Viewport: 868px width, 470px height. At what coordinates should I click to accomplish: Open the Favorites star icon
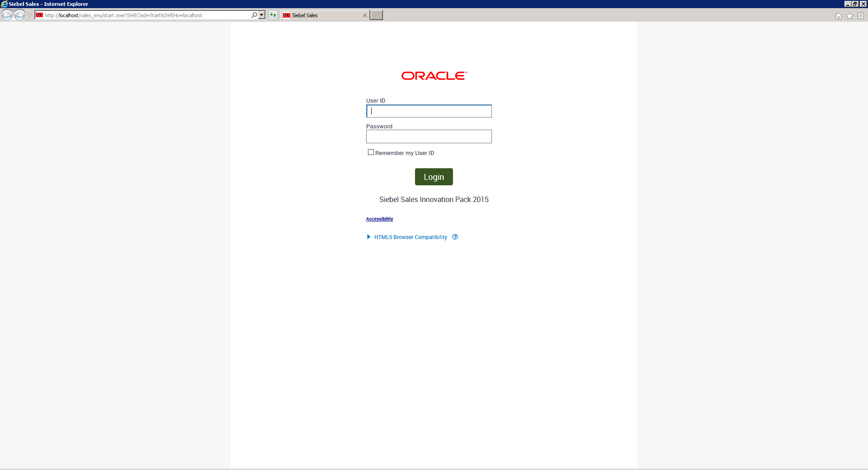pyautogui.click(x=850, y=16)
